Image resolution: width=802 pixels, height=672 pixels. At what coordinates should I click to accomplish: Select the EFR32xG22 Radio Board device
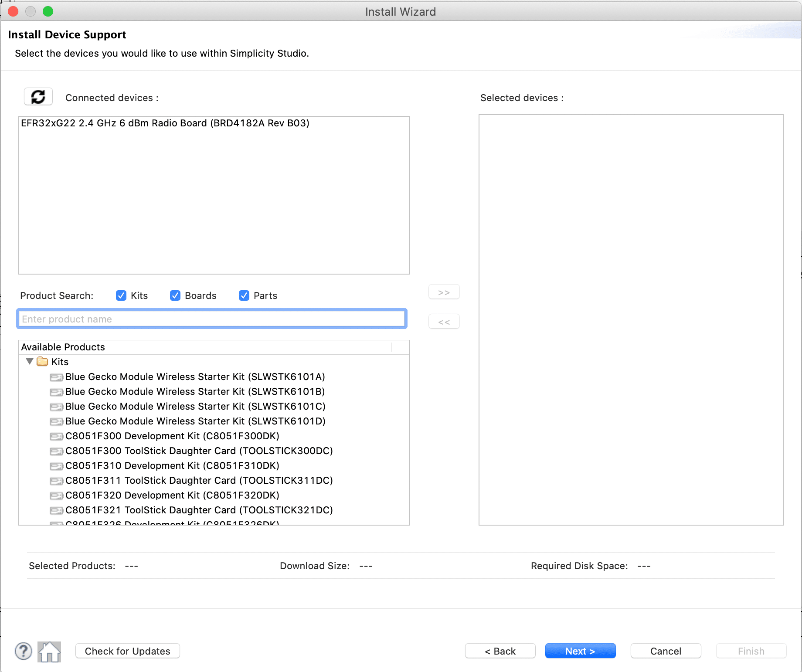165,123
